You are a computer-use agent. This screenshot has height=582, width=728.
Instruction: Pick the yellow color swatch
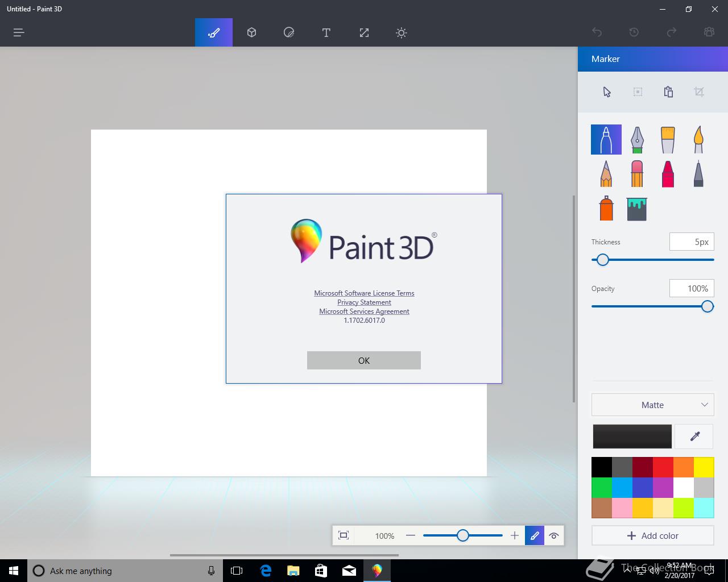[704, 467]
